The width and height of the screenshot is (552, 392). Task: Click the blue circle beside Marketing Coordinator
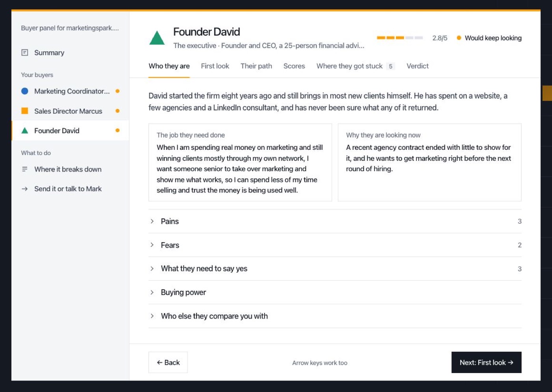click(x=24, y=91)
